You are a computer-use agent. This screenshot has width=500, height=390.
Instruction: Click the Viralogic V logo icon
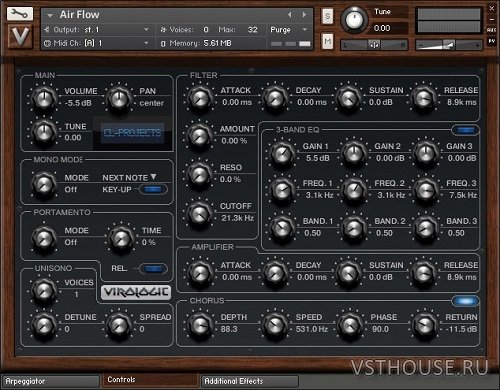click(x=20, y=36)
